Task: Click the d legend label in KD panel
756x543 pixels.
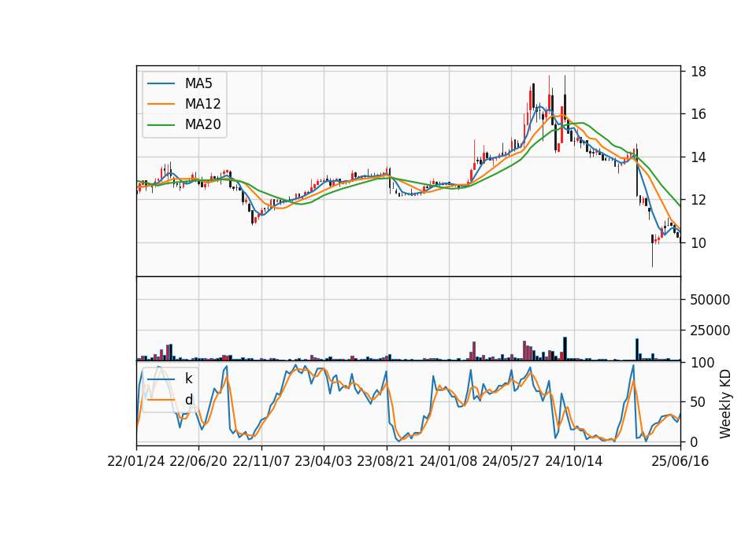Action: (188, 400)
